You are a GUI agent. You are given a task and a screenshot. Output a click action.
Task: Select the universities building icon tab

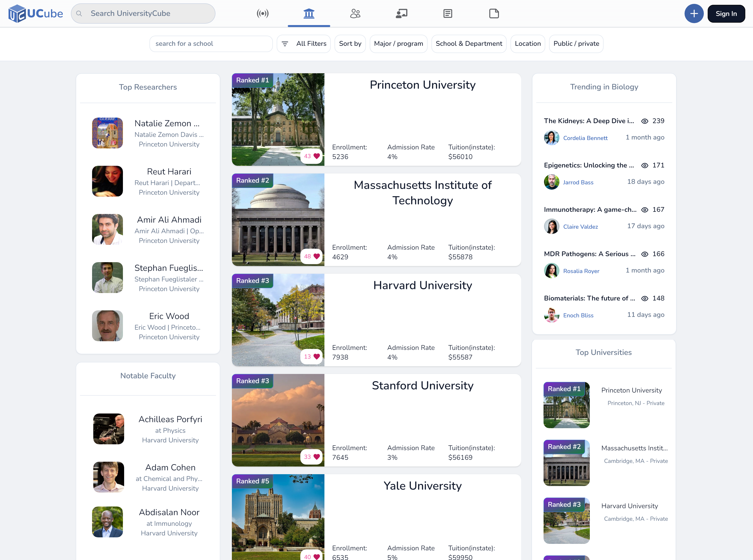point(309,13)
